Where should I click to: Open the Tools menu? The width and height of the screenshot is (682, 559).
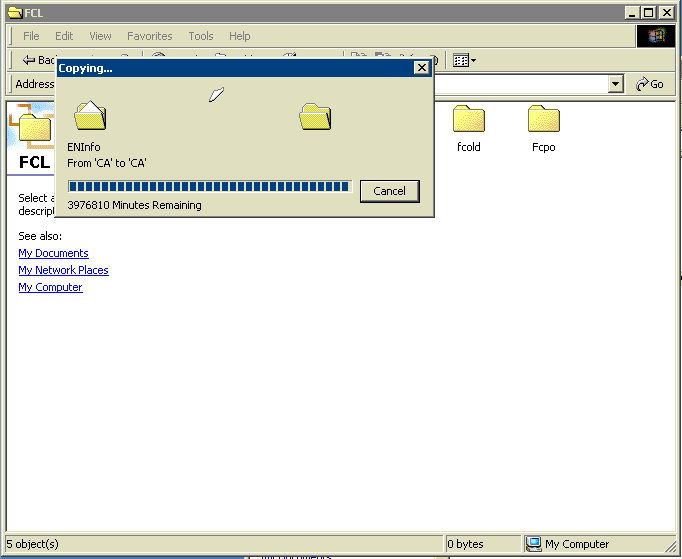[201, 36]
